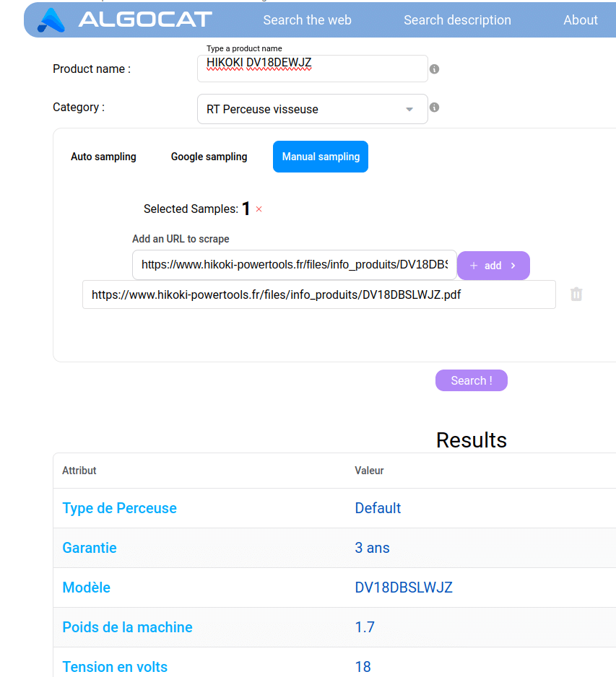Click the info icon beside Product name
This screenshot has height=677, width=616.
click(x=434, y=69)
